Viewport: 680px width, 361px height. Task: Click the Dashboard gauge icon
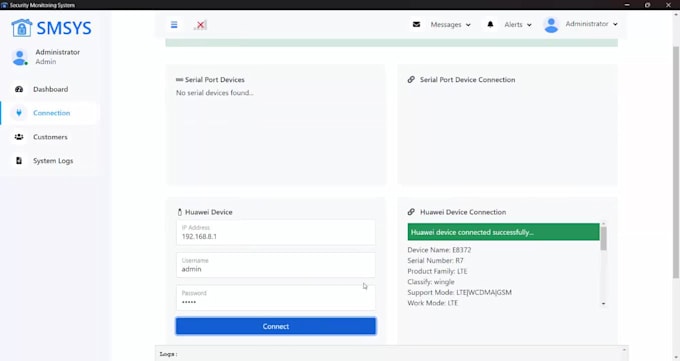19,89
